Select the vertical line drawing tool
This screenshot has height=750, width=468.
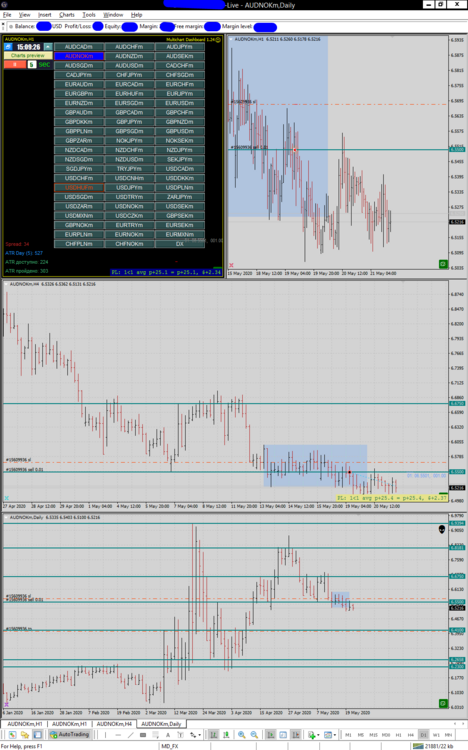click(x=105, y=734)
